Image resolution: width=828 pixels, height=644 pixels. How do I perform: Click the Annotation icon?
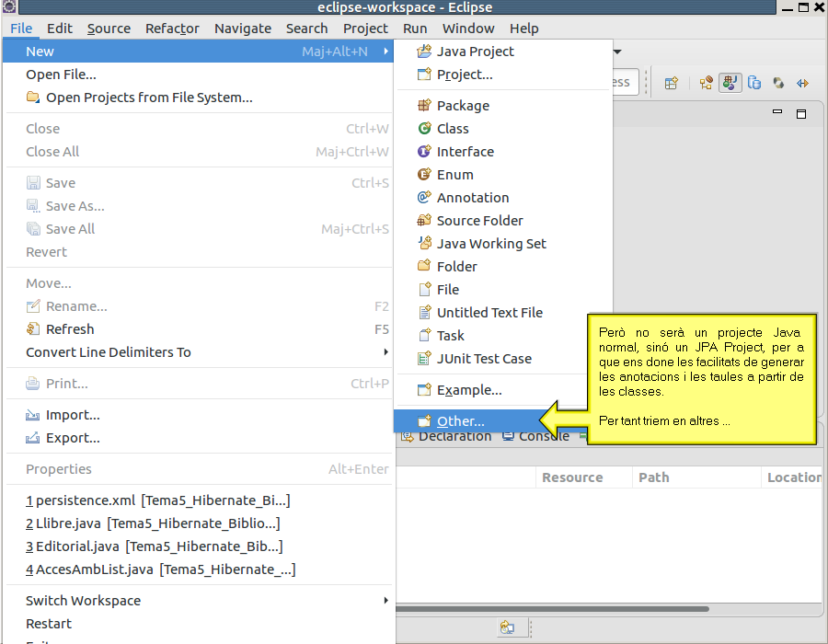pos(424,198)
